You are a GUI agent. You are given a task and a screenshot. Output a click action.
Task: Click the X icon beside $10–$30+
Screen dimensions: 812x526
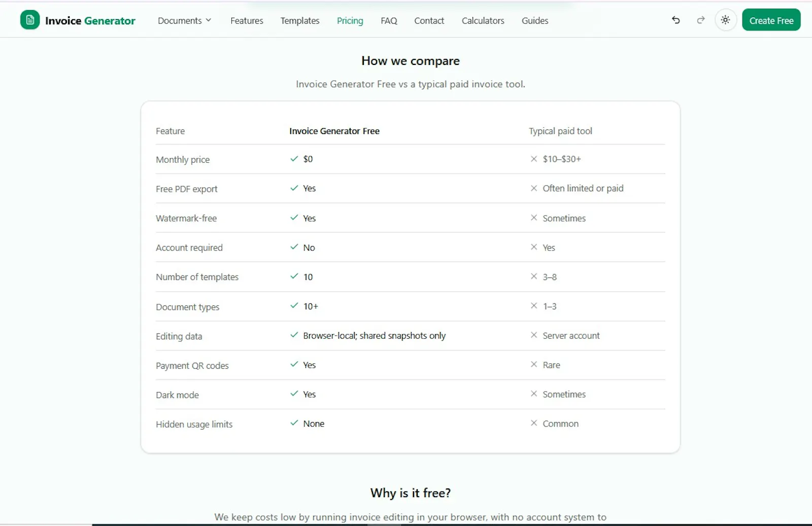(x=534, y=159)
